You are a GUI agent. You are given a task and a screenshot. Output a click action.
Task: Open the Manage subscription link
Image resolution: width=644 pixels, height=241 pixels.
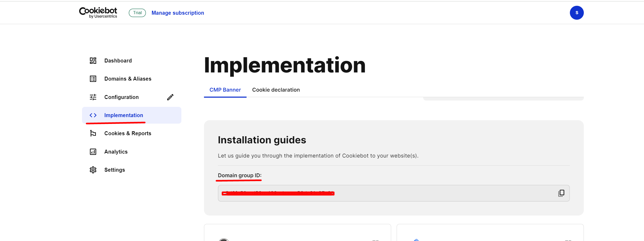(178, 13)
